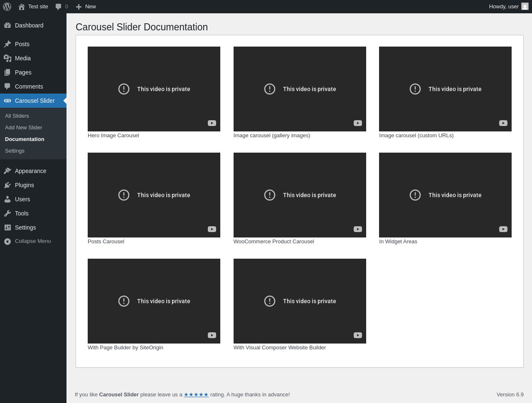Click YouTube icon on custom URLs video

tap(503, 123)
